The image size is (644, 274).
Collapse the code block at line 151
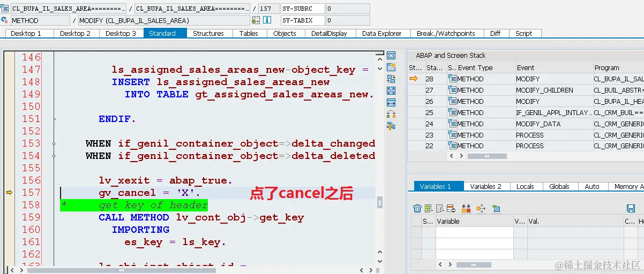[55, 119]
